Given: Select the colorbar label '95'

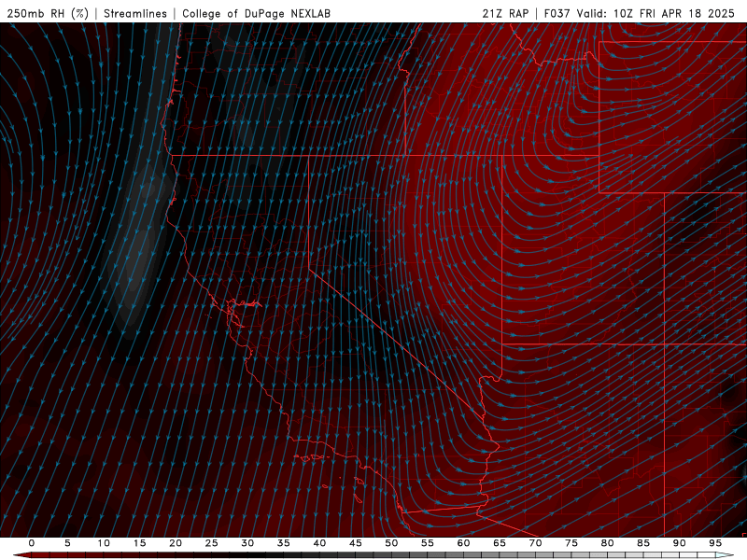Looking at the screenshot, I should point(715,543).
